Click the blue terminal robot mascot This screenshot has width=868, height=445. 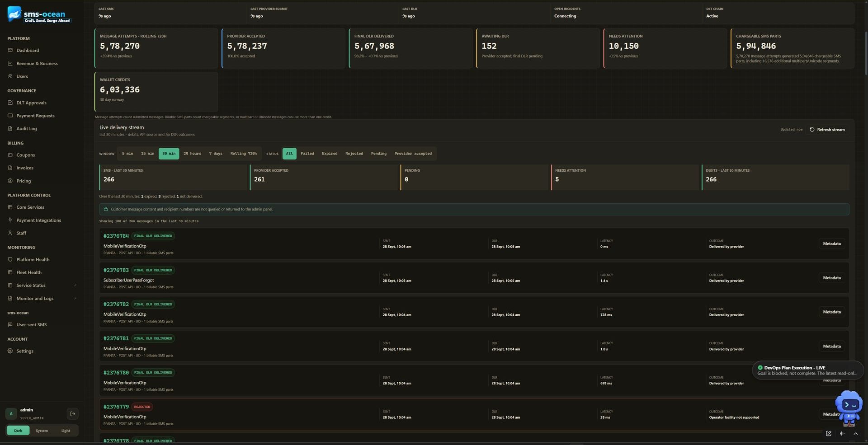point(849,408)
